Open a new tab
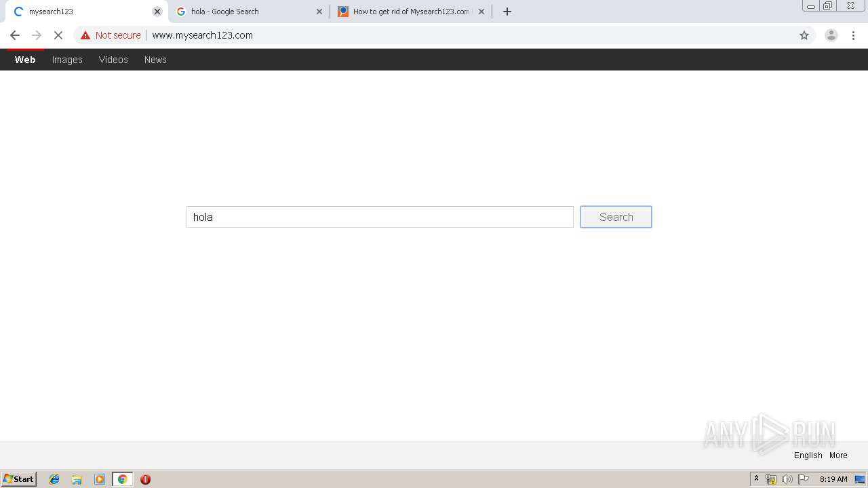This screenshot has height=488, width=868. [x=507, y=12]
